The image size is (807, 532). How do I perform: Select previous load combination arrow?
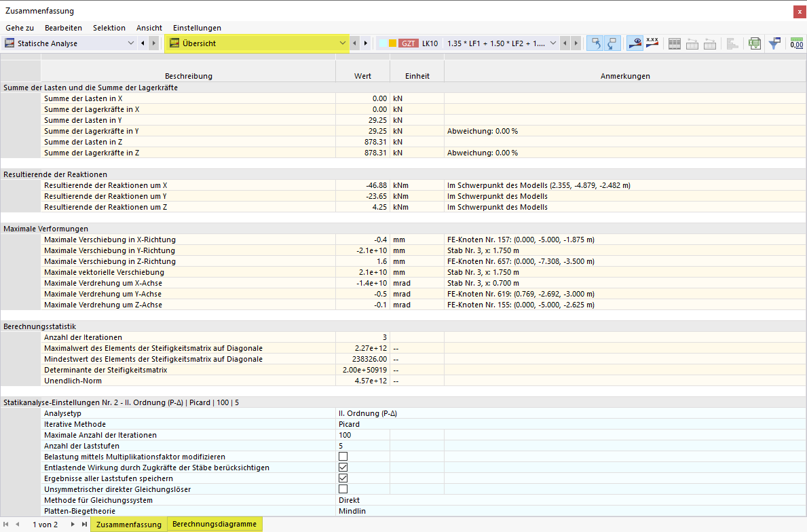point(565,43)
